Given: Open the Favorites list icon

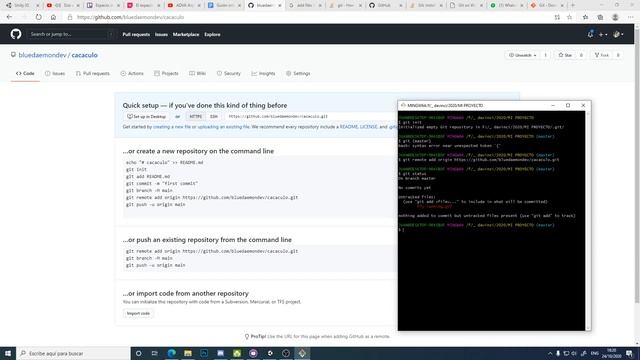Looking at the screenshot, I should click(x=585, y=17).
